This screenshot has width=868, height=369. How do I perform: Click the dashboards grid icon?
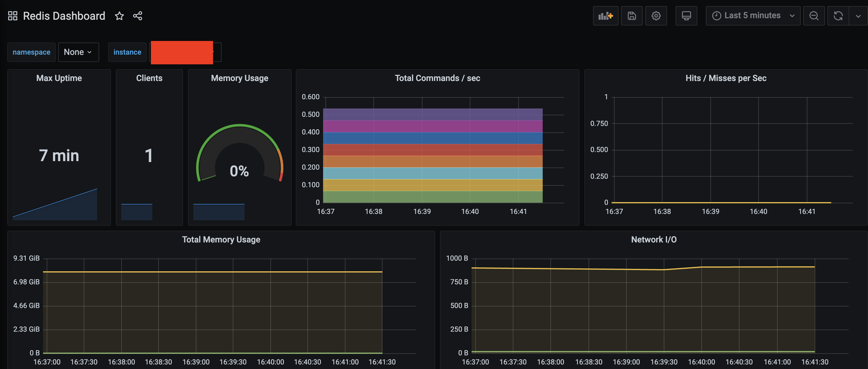tap(12, 16)
